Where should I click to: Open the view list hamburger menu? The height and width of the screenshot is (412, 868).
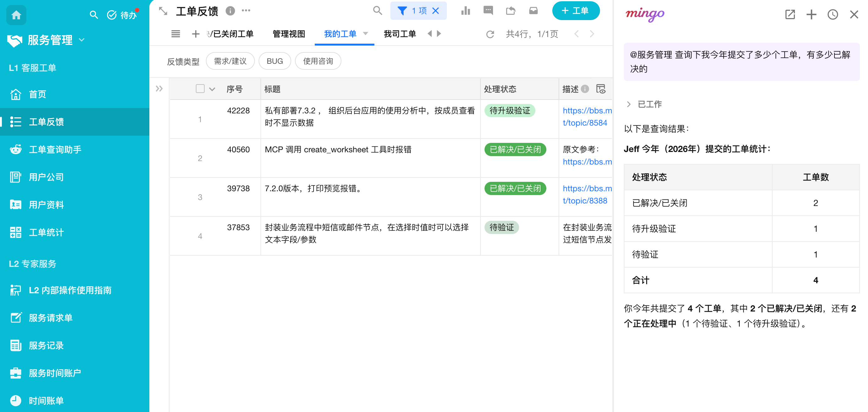point(175,34)
